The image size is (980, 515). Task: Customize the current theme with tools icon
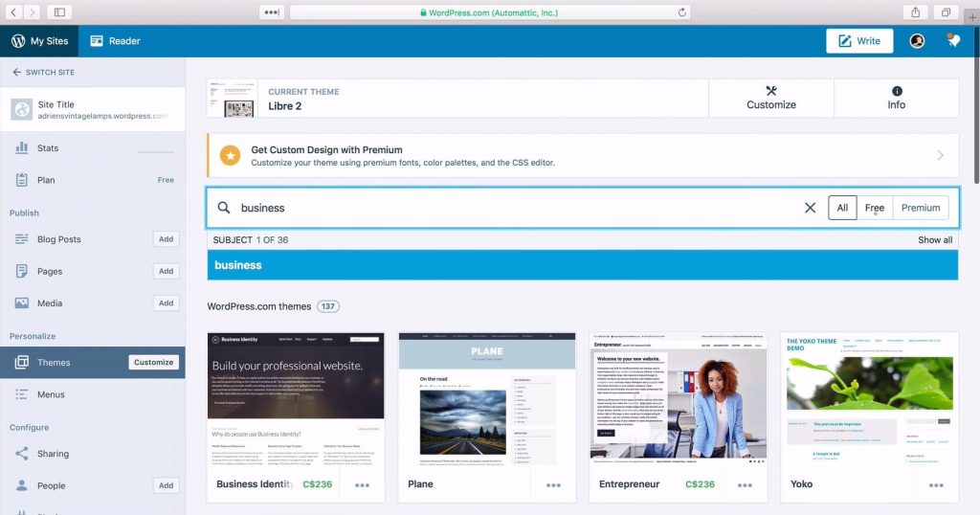click(x=770, y=99)
